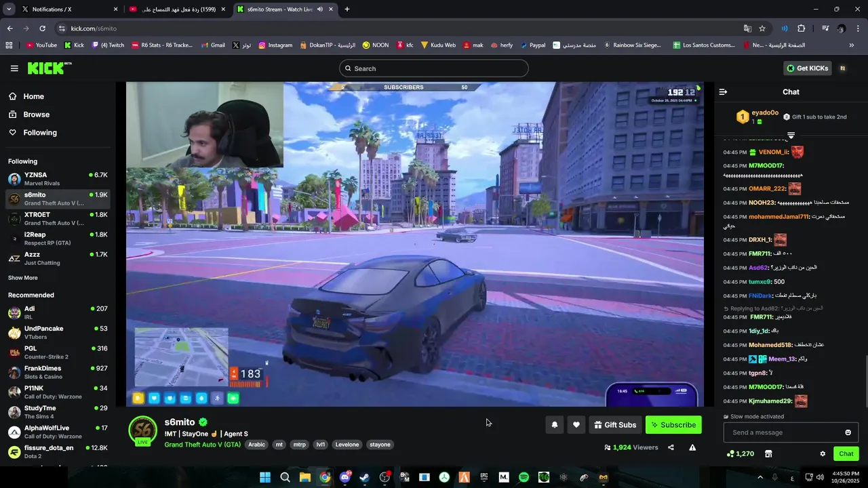Open i2Reap channel in the sidebar
The image size is (868, 488).
[57, 239]
